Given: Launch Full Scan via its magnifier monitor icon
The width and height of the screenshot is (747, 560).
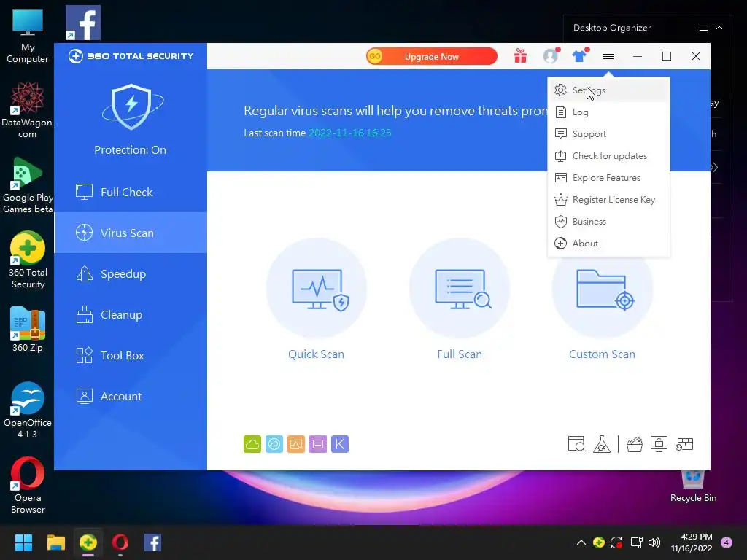Looking at the screenshot, I should (x=460, y=289).
